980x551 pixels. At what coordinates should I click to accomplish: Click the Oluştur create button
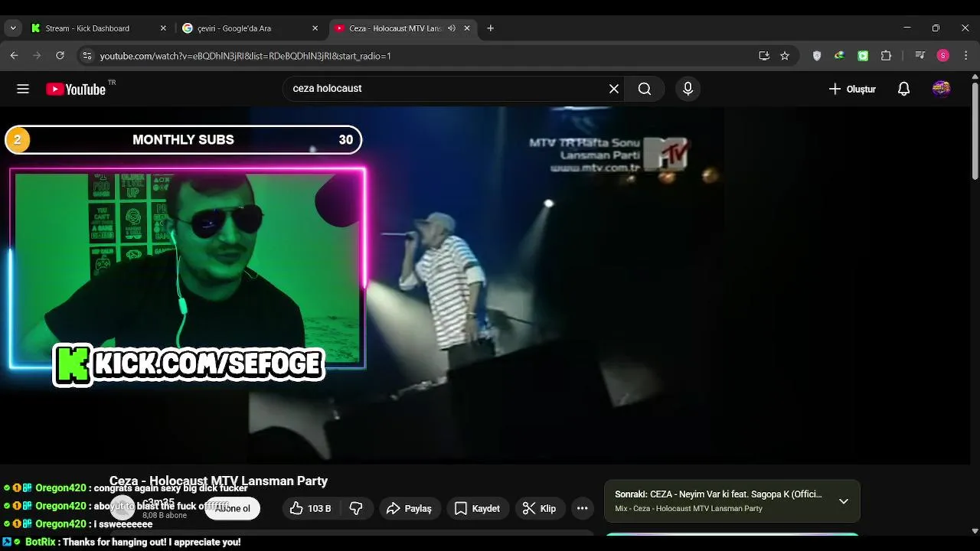tap(852, 89)
